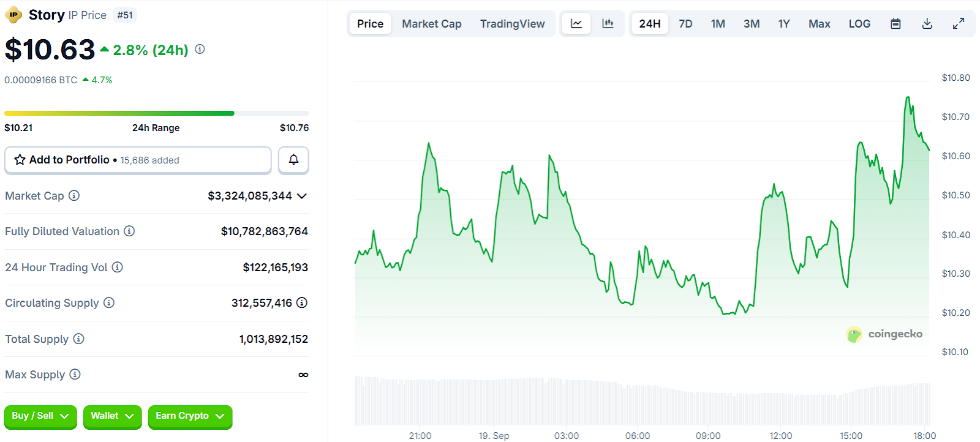Switch to Market Cap chart tab
The width and height of the screenshot is (980, 442).
[x=432, y=24]
